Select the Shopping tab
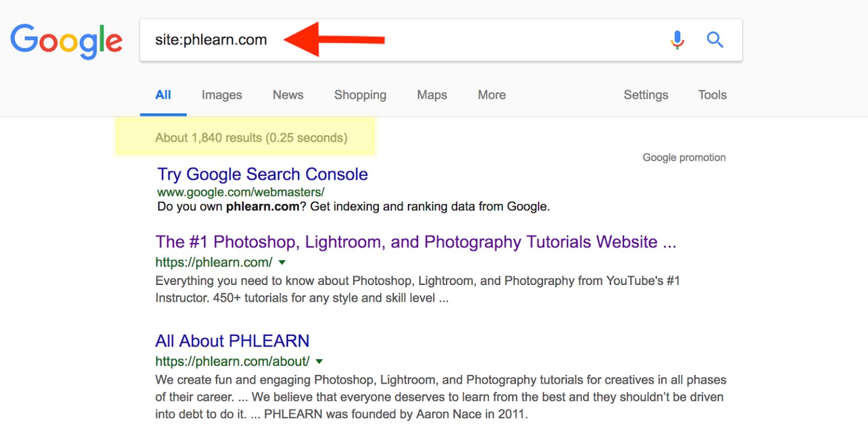This screenshot has width=868, height=445. coord(360,95)
